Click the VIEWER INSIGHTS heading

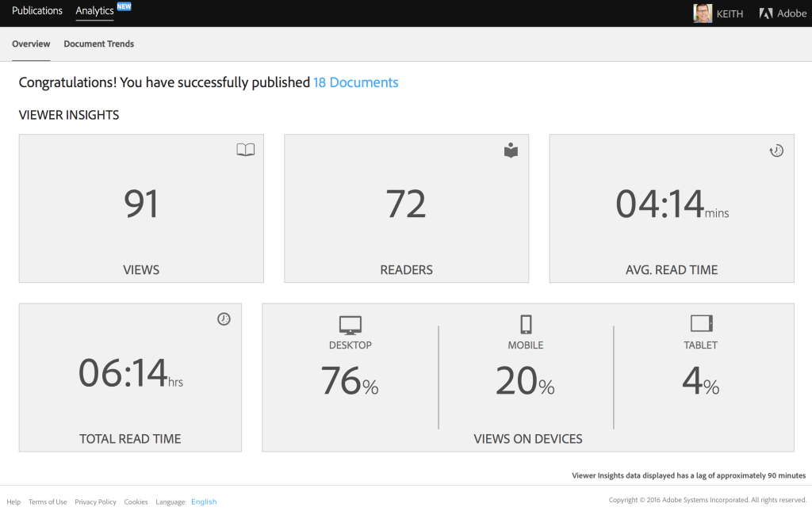pos(69,115)
